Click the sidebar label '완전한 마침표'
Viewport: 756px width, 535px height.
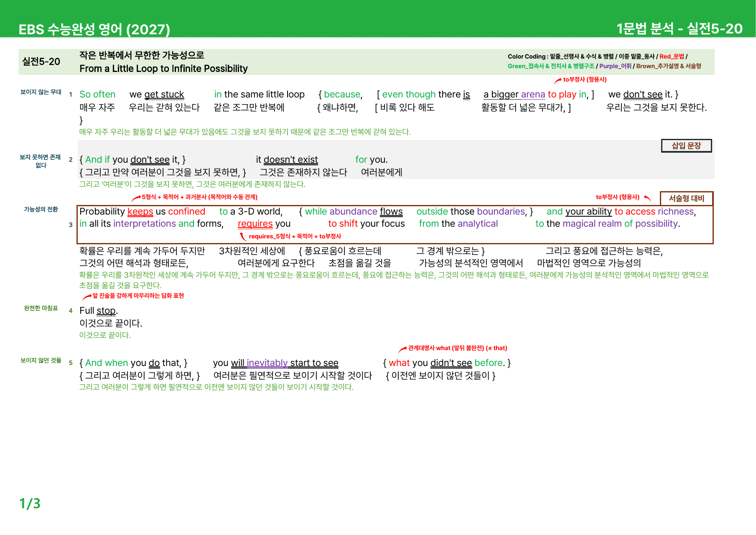(x=41, y=308)
